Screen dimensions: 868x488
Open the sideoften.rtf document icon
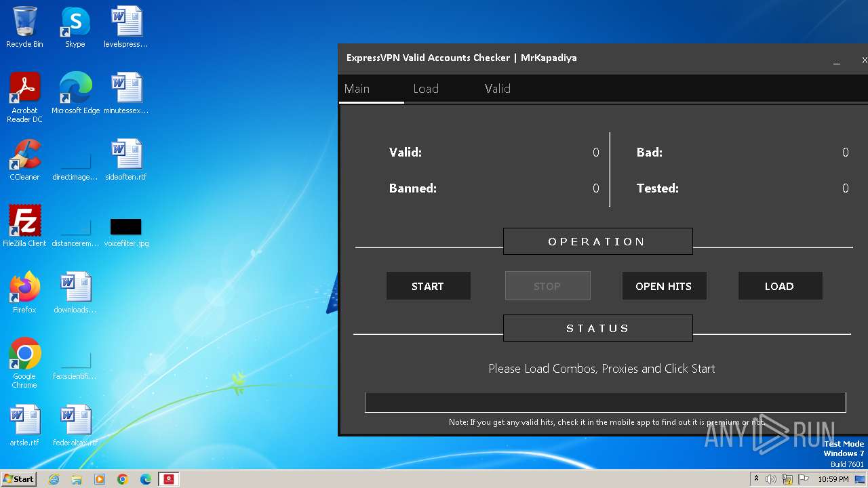[x=125, y=160]
